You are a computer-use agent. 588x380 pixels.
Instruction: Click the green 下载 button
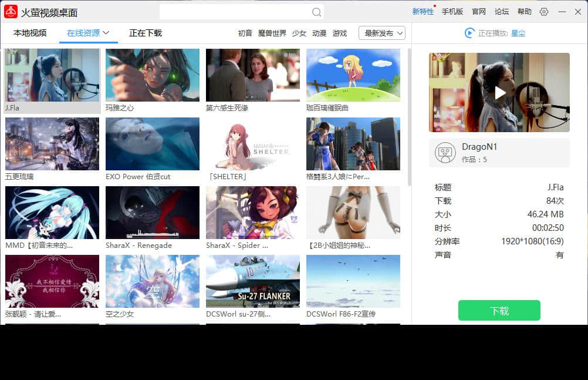tap(499, 310)
